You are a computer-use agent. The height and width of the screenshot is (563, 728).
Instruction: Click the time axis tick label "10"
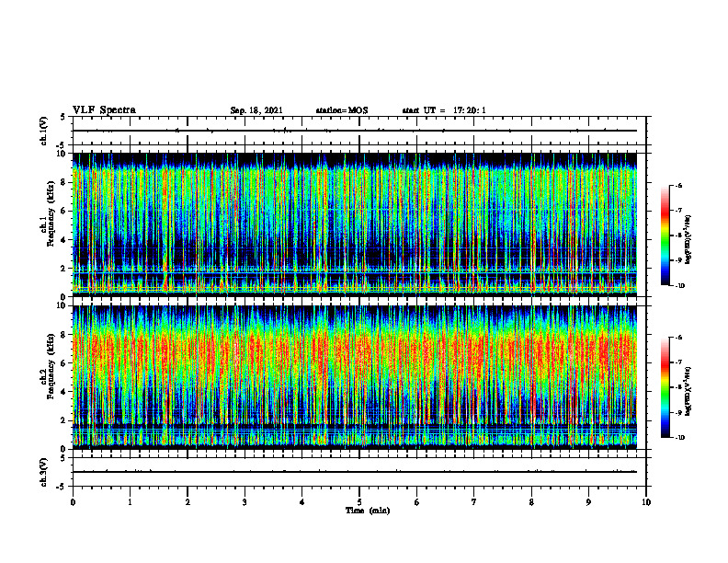(646, 502)
